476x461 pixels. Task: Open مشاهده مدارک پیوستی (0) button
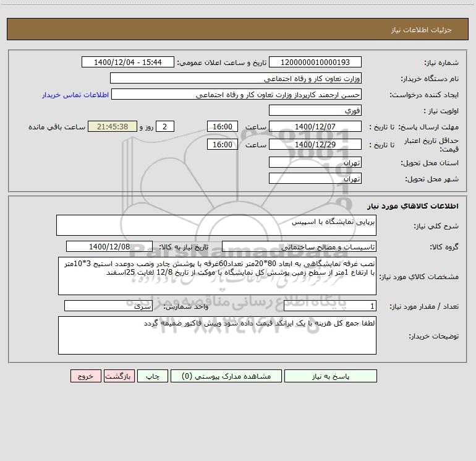(226, 376)
